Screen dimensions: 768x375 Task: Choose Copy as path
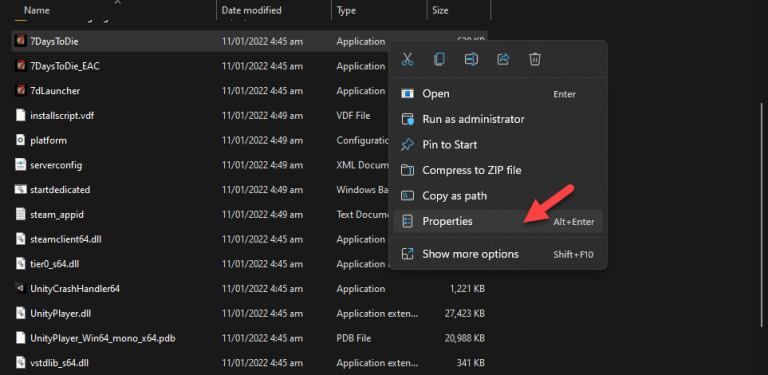pos(498,196)
